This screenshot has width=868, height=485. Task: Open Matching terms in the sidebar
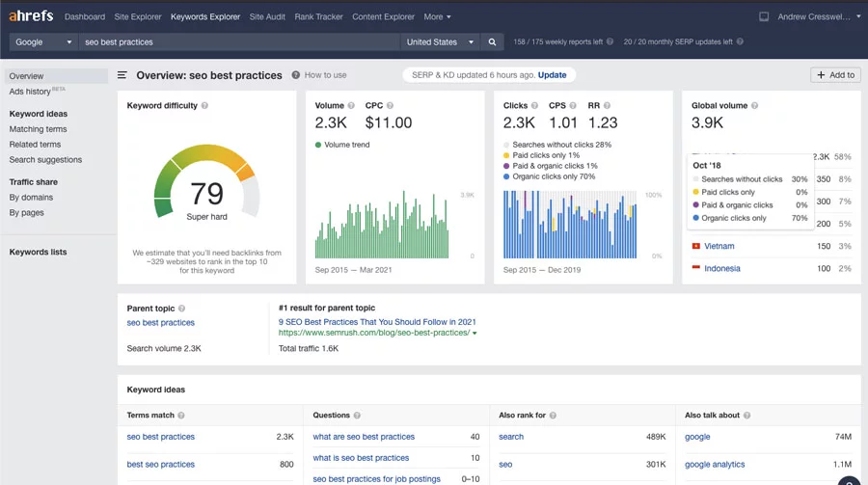38,129
